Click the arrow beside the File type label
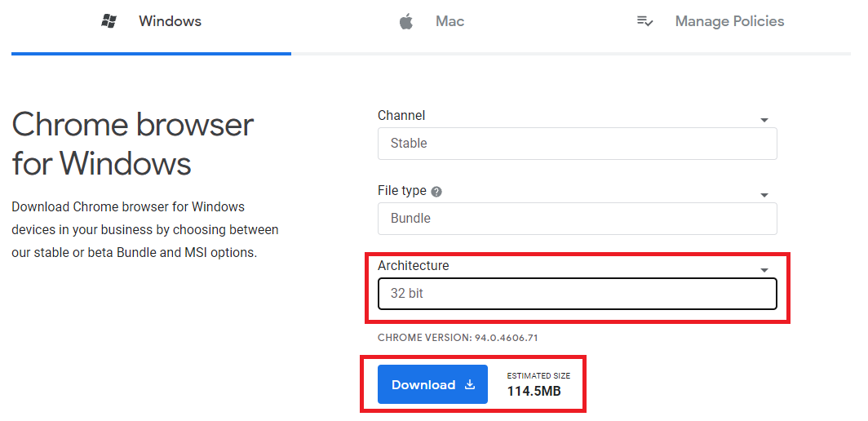The width and height of the screenshot is (868, 421). [x=764, y=195]
